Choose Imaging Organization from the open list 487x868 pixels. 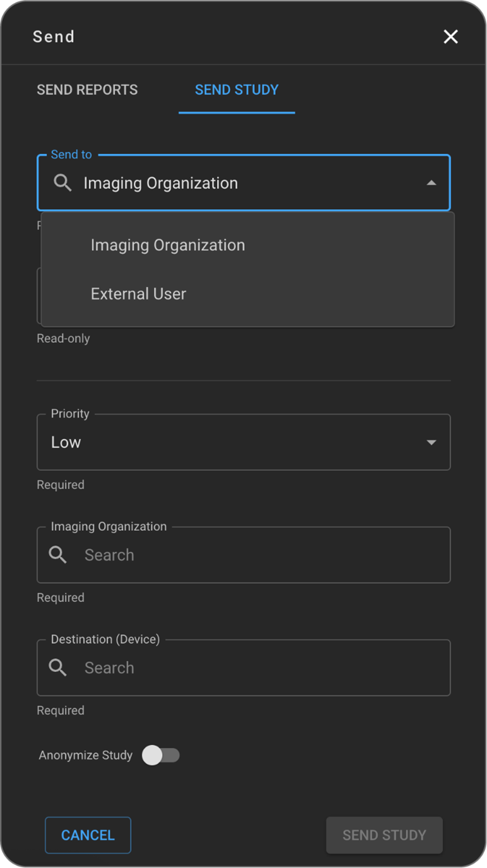[168, 245]
